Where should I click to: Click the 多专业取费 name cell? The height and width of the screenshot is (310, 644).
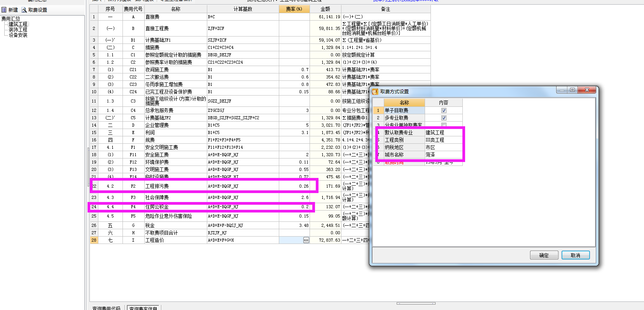click(404, 118)
